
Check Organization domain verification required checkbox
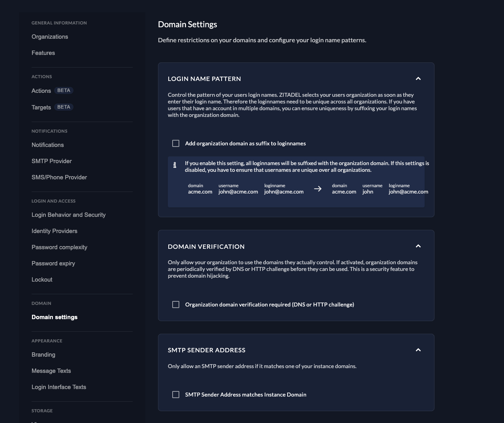pos(176,305)
